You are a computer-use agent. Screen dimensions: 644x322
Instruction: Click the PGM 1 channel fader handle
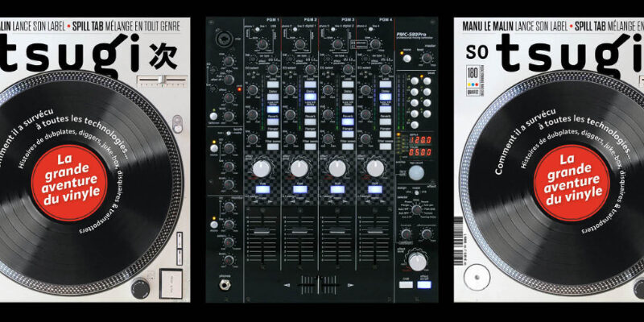pos(262,232)
